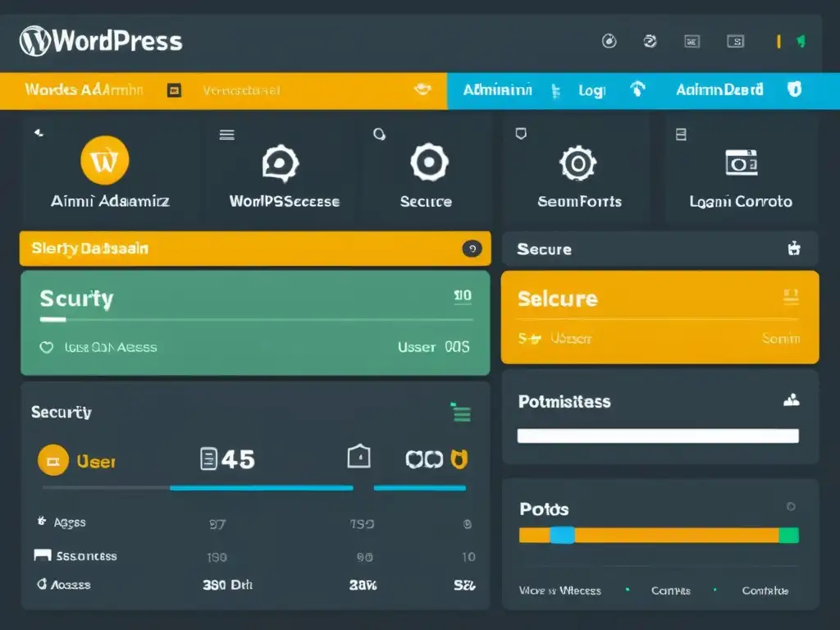Click the WordPress logo in the header
The height and width of the screenshot is (630, 840).
point(101,41)
